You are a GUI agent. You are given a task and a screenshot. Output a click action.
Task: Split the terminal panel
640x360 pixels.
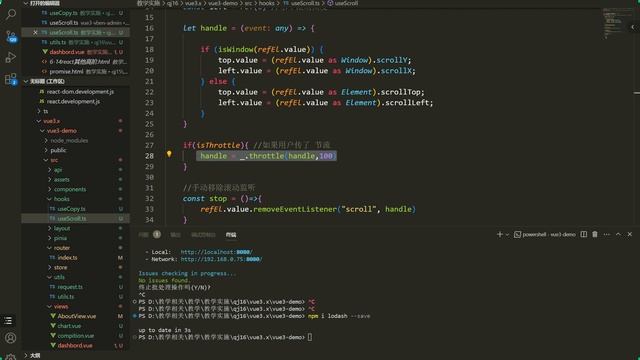tap(584, 234)
